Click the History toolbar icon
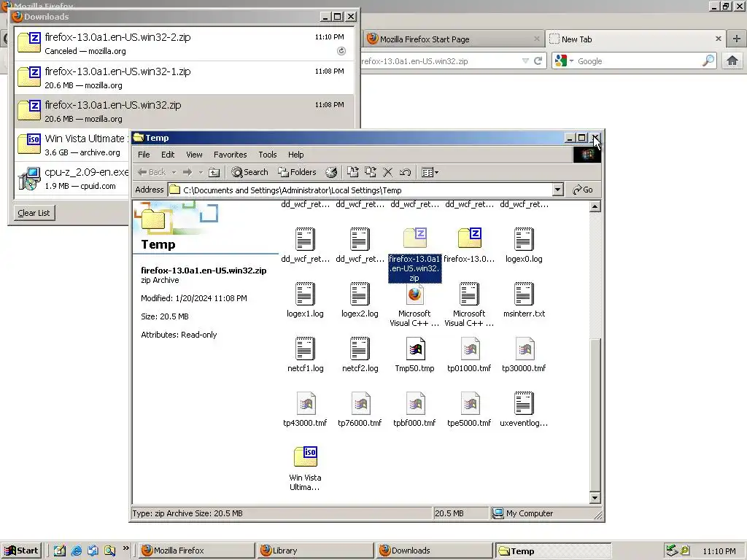Viewport: 747px width, 560px height. coord(331,172)
